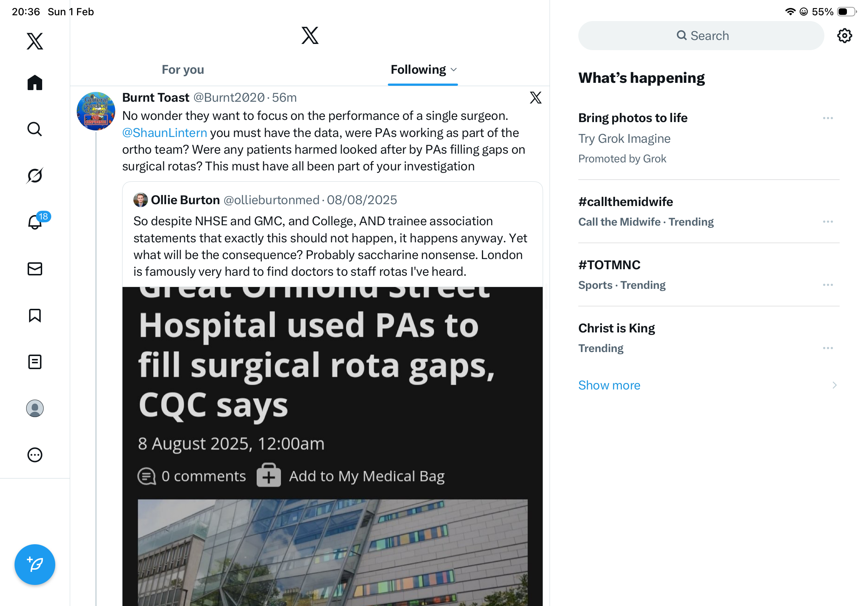Select the Following tab
This screenshot has width=868, height=606.
(418, 70)
